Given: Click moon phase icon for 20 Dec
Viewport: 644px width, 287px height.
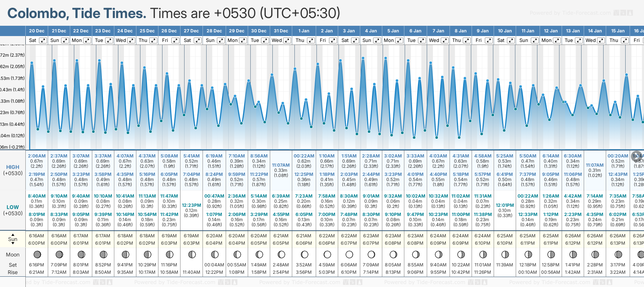Looking at the screenshot, I should (x=37, y=254).
